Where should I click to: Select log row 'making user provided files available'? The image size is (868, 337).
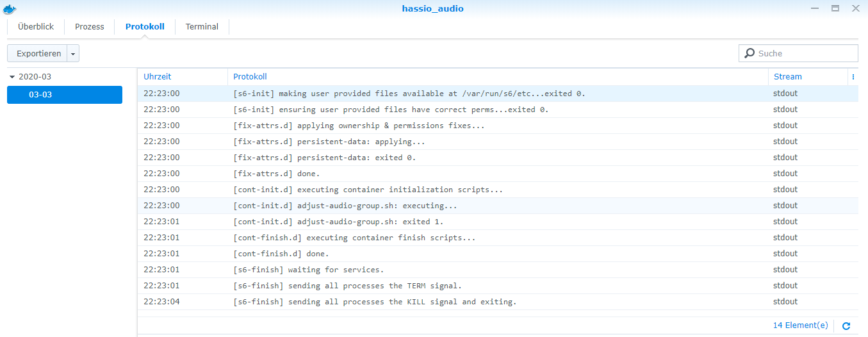click(498, 94)
